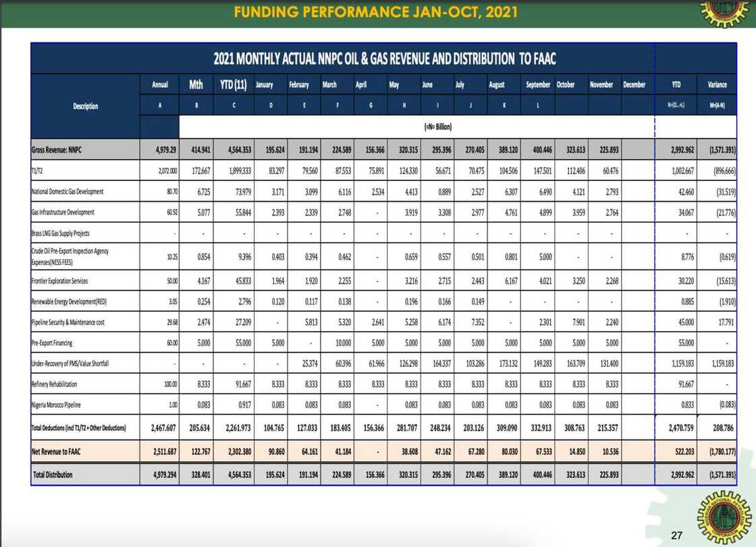This screenshot has height=547, width=756.
Task: Click the page number 27
Action: pos(678,533)
